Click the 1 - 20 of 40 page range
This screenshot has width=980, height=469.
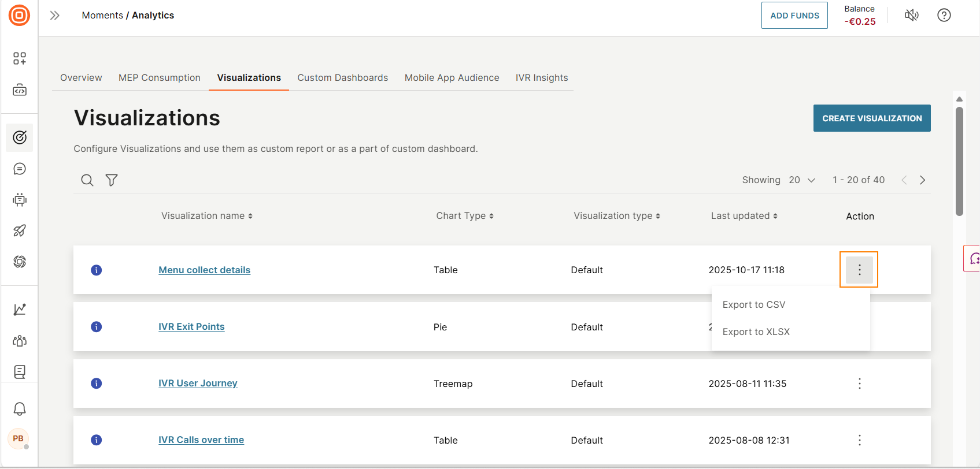click(x=859, y=180)
